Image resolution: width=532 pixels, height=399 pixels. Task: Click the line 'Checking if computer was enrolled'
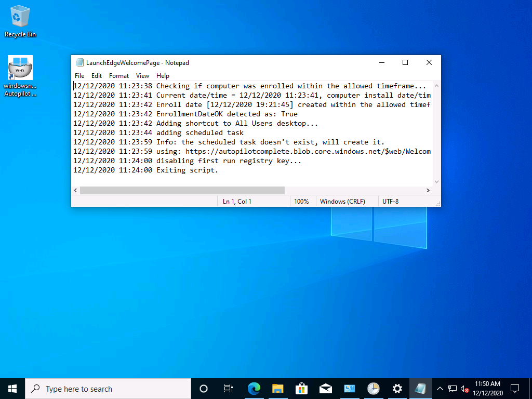pos(249,86)
